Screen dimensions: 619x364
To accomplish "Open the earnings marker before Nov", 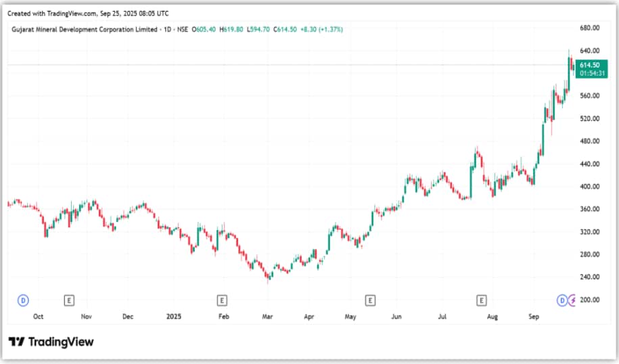I will pos(69,299).
